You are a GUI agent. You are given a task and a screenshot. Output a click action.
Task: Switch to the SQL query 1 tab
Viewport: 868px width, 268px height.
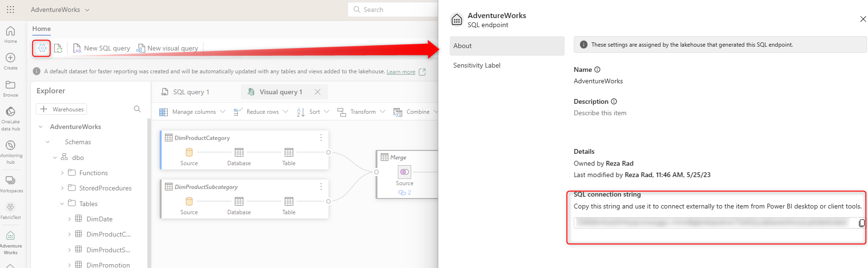click(x=191, y=92)
